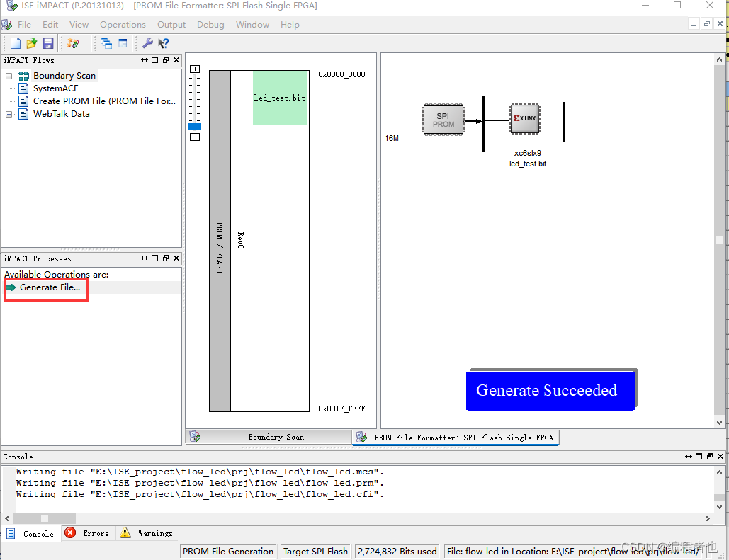The width and height of the screenshot is (729, 560).
Task: Tile the open windows
Action: (123, 42)
